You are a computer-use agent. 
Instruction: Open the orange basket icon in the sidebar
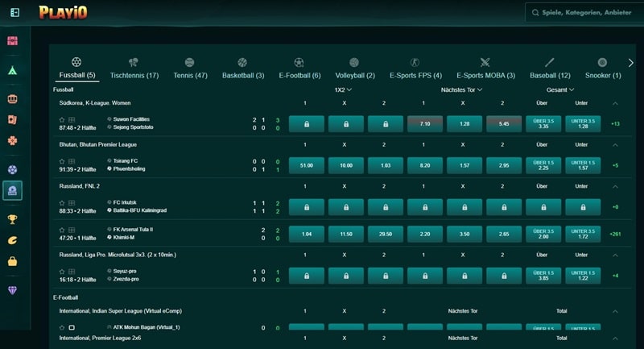coord(12,99)
